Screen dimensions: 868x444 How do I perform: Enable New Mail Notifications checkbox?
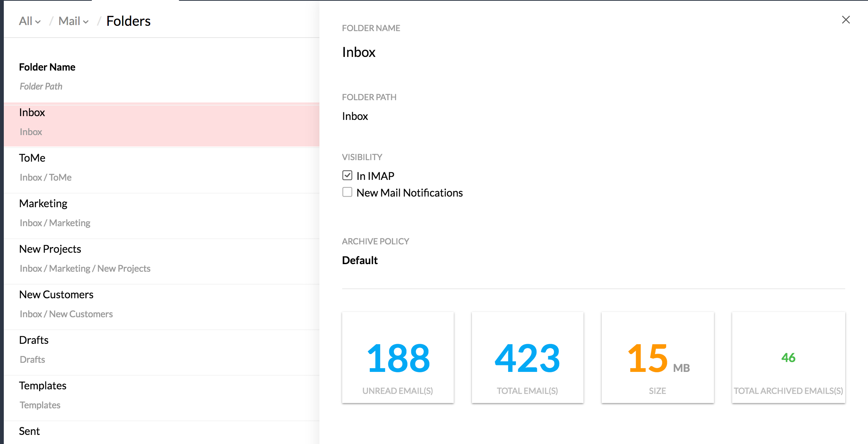(x=347, y=192)
